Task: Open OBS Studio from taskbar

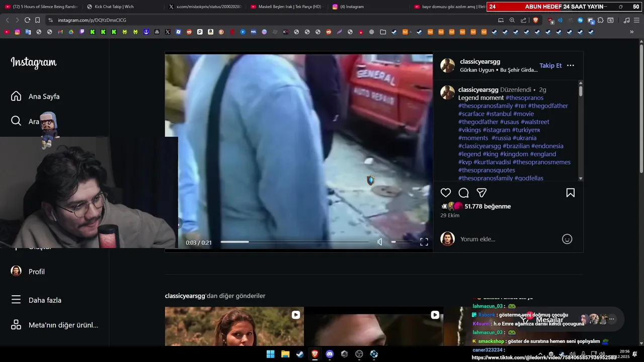Action: [x=359, y=354]
